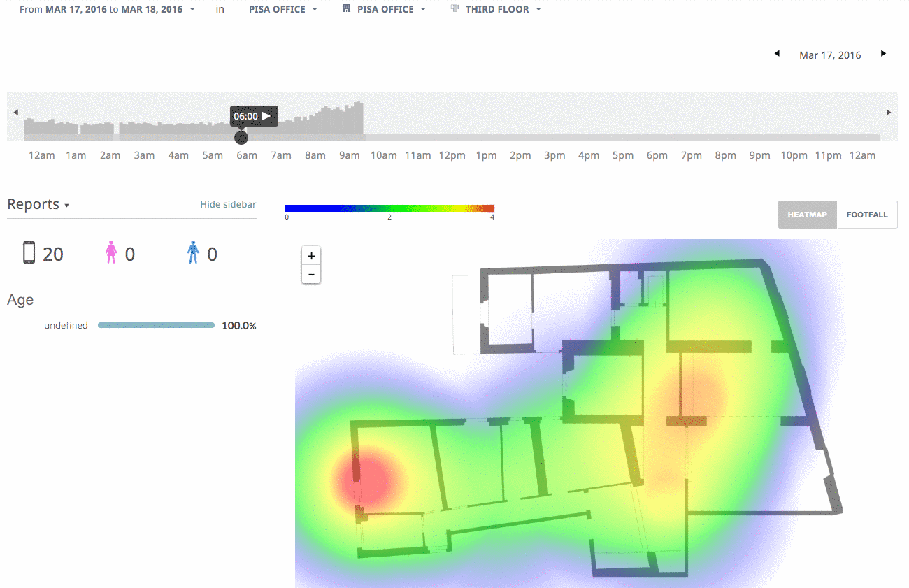This screenshot has width=909, height=588.
Task: Zoom in on the floor map
Action: [311, 257]
